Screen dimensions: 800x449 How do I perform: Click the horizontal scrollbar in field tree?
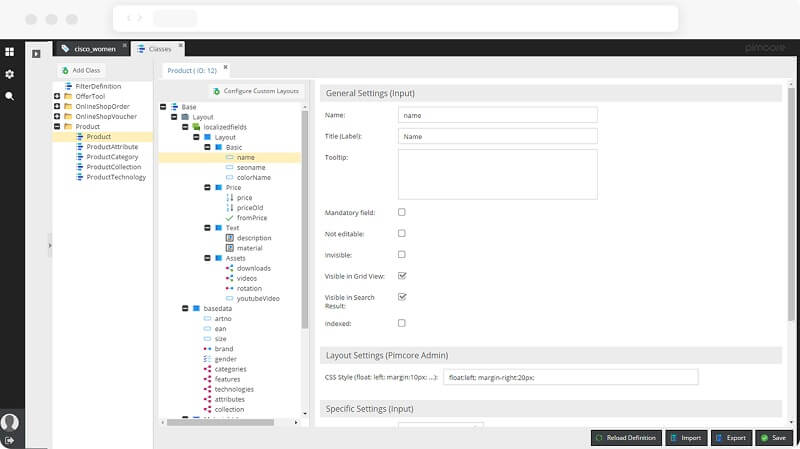pyautogui.click(x=220, y=422)
